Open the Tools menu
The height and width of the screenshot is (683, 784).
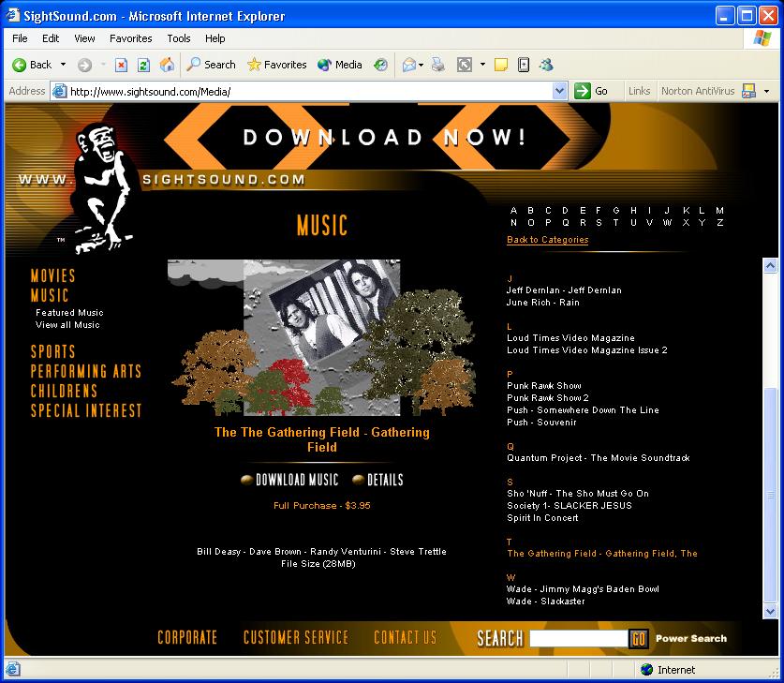point(179,38)
